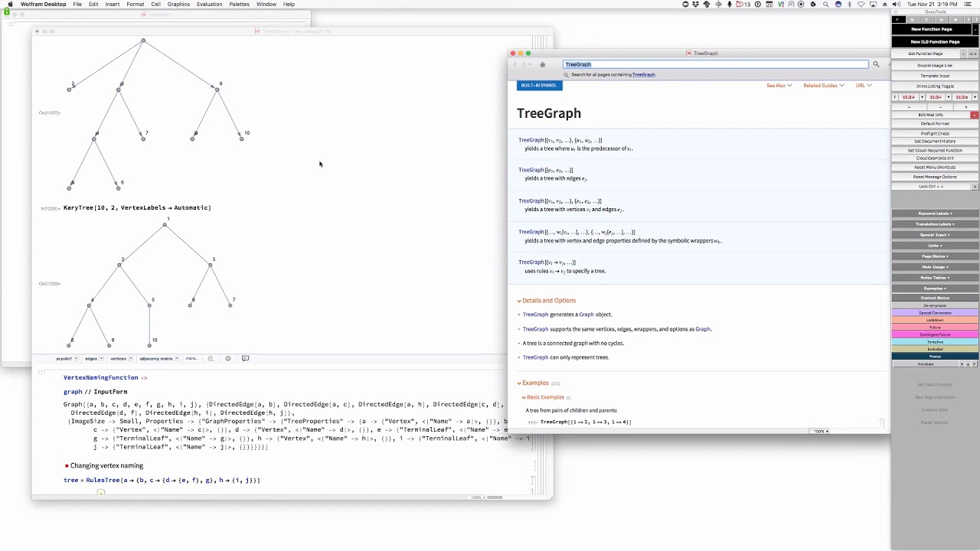Click Set Document History button
This screenshot has width=980, height=551.
point(935,142)
